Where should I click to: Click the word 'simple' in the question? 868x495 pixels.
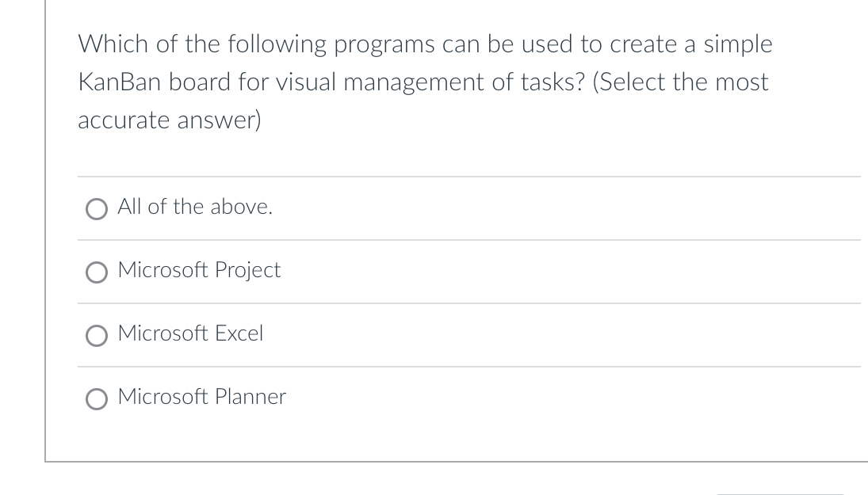[738, 44]
